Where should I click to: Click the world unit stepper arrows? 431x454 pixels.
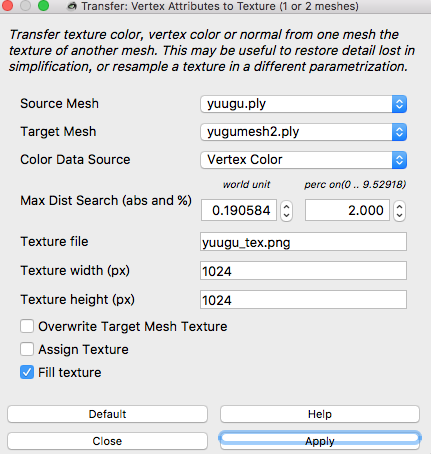coord(287,211)
